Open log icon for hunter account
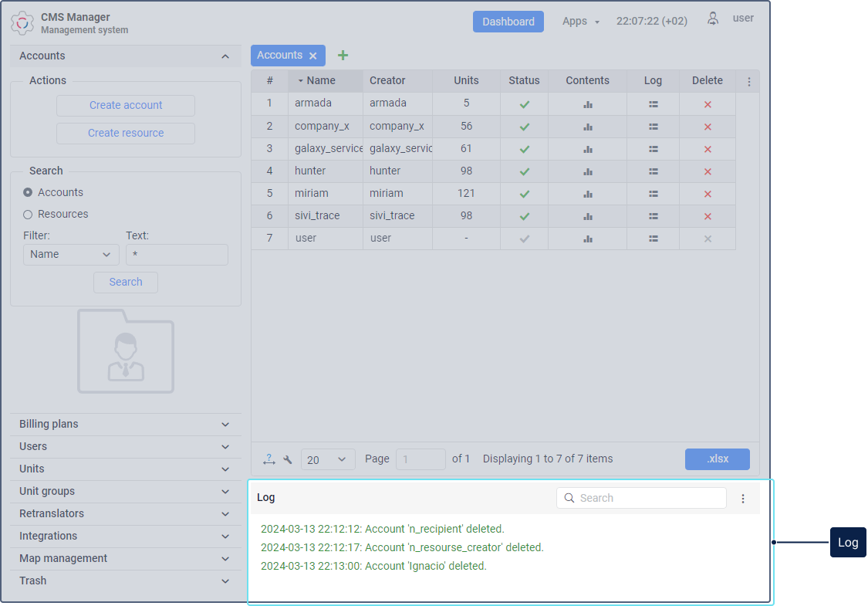The height and width of the screenshot is (606, 868). (653, 171)
